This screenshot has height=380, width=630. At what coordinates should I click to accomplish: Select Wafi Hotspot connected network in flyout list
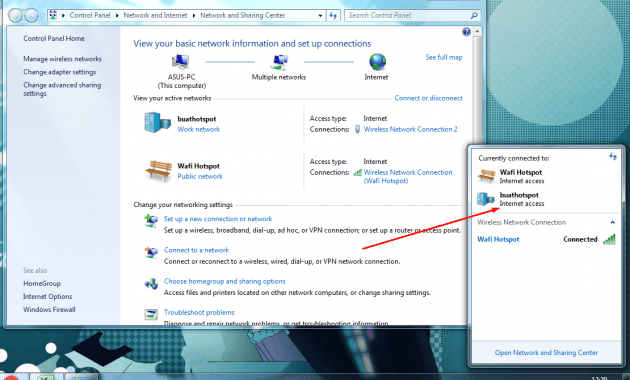pyautogui.click(x=546, y=239)
